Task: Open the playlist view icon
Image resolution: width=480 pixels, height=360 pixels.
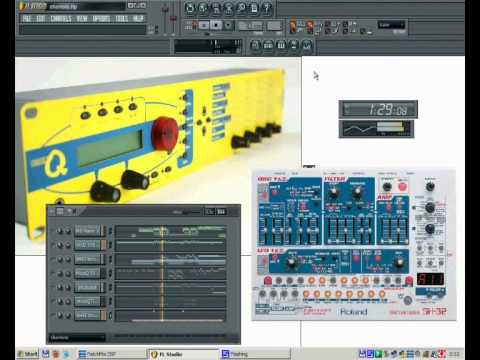Action: click(255, 45)
